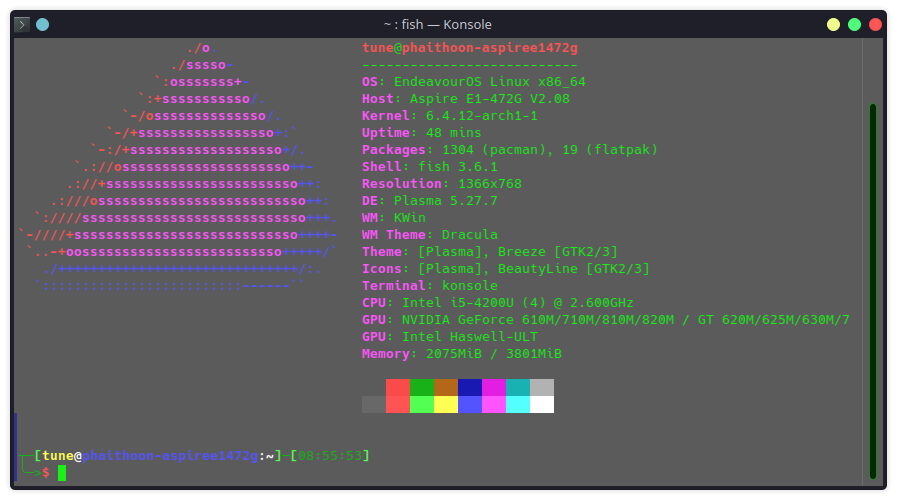Image resolution: width=897 pixels, height=500 pixels.
Task: Click the 'DE: Plasma 5.27.7' line
Action: [430, 201]
